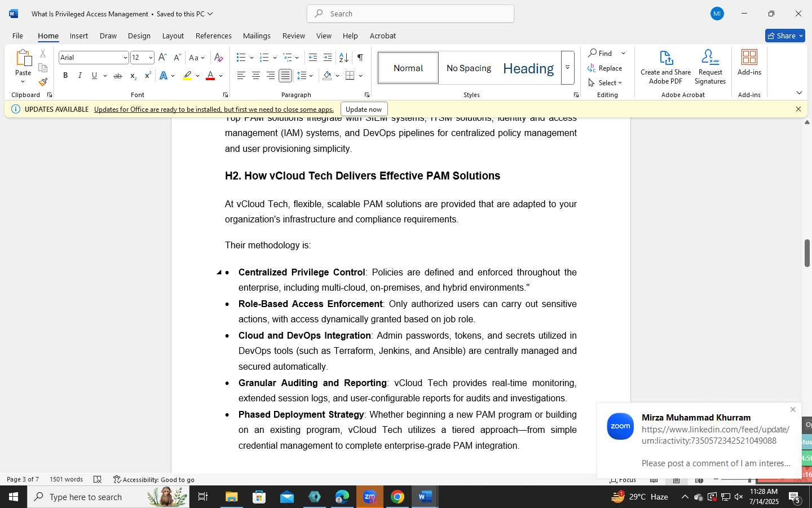Apply text highlight color yellow
This screenshot has height=508, width=812.
point(187,76)
